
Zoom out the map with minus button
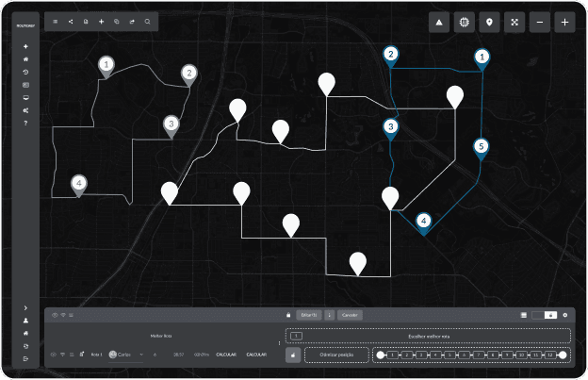tap(539, 22)
